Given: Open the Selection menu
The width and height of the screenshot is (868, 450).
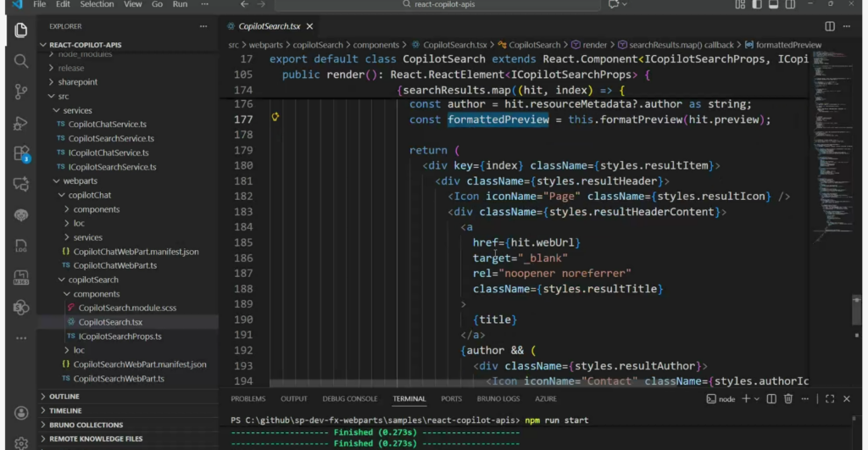Looking at the screenshot, I should point(97,4).
